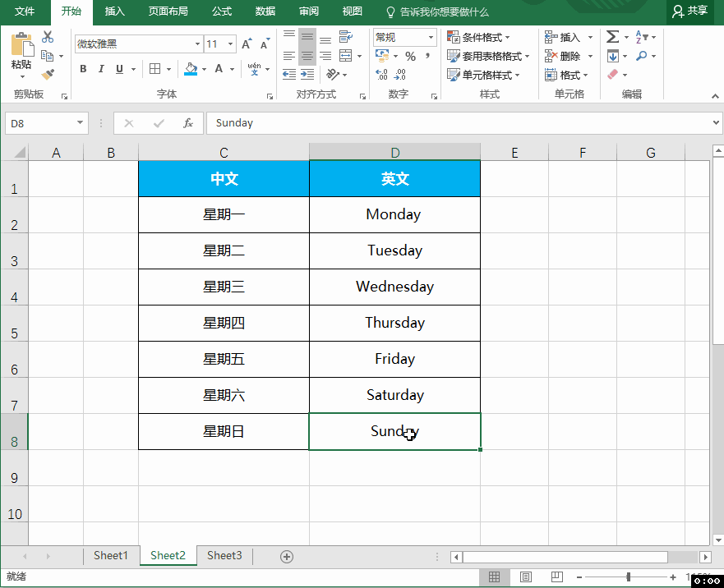Viewport: 724px width, 588px height.
Task: Click the 格式 cells Format button
Action: [566, 74]
